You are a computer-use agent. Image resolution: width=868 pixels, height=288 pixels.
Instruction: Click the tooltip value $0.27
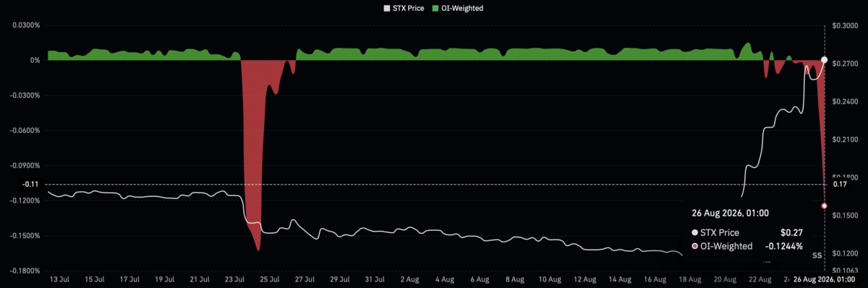[791, 232]
